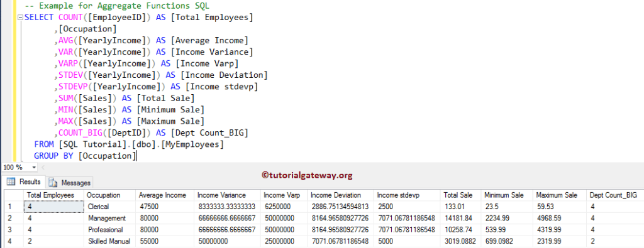Select the Average Income column header

click(165, 195)
